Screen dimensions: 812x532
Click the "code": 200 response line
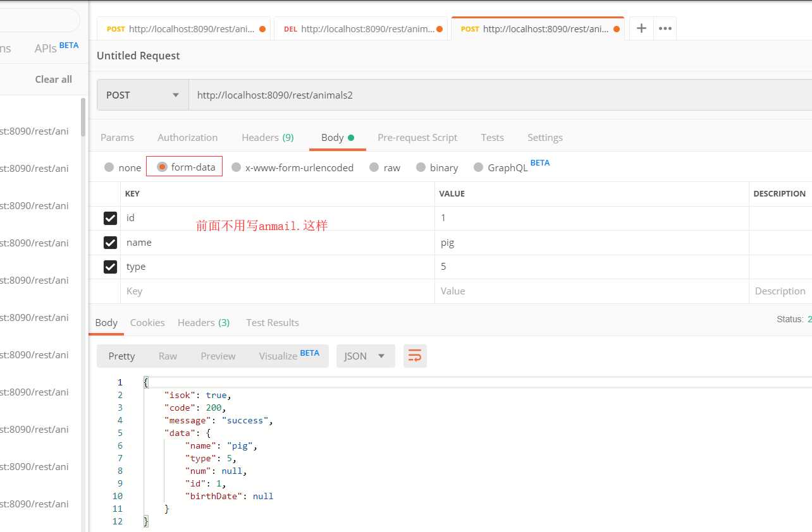point(195,408)
